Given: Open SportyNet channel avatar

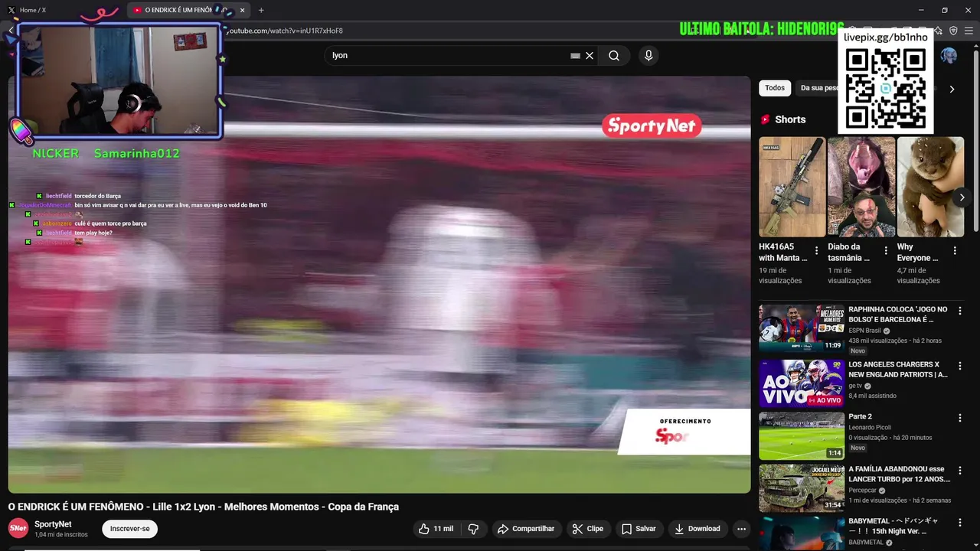Looking at the screenshot, I should (18, 528).
